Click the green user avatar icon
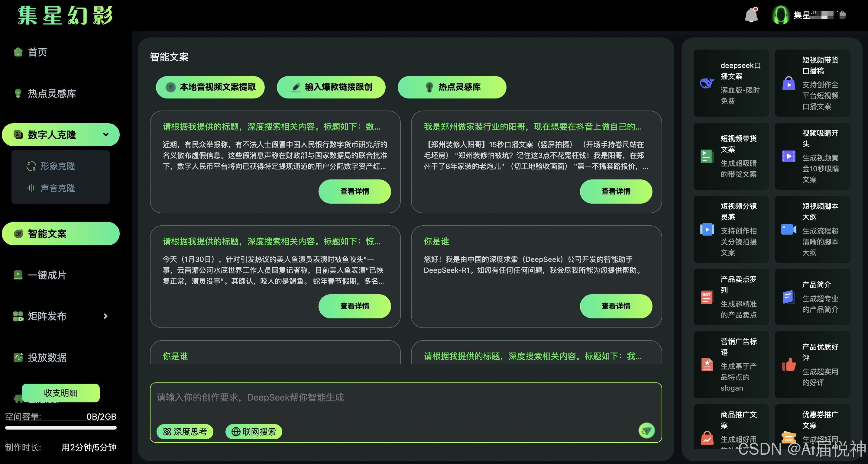This screenshot has width=868, height=464. (780, 15)
